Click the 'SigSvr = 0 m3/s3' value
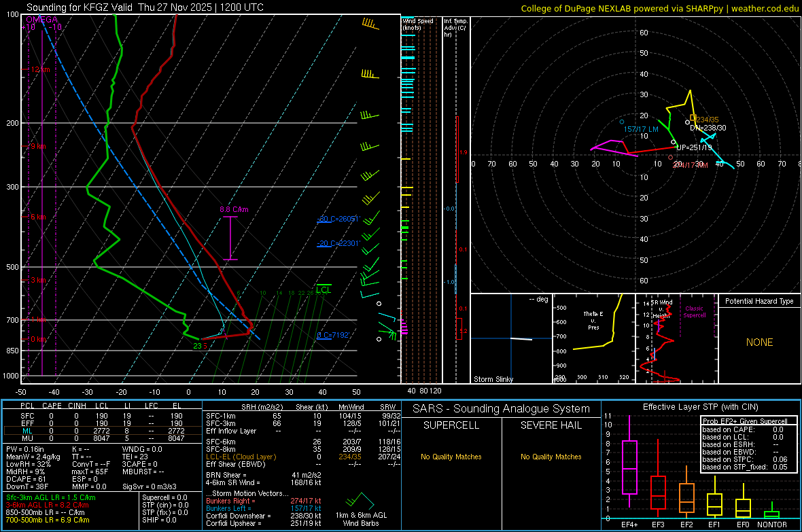 150,486
